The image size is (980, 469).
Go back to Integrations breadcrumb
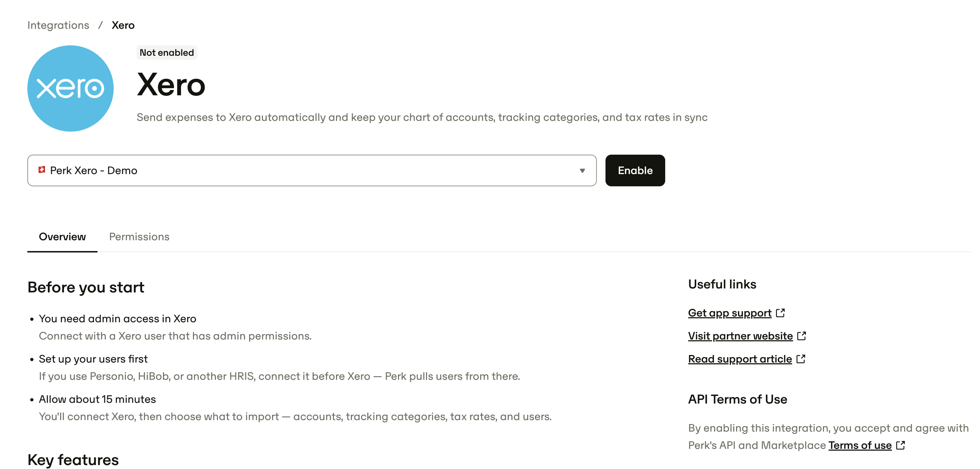pos(58,25)
